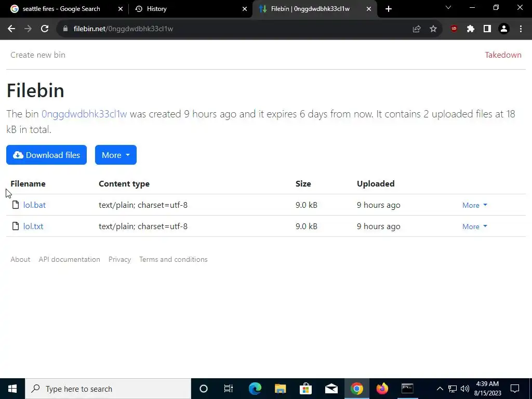Open Chrome three-dot menu
The height and width of the screenshot is (399, 532).
[521, 29]
